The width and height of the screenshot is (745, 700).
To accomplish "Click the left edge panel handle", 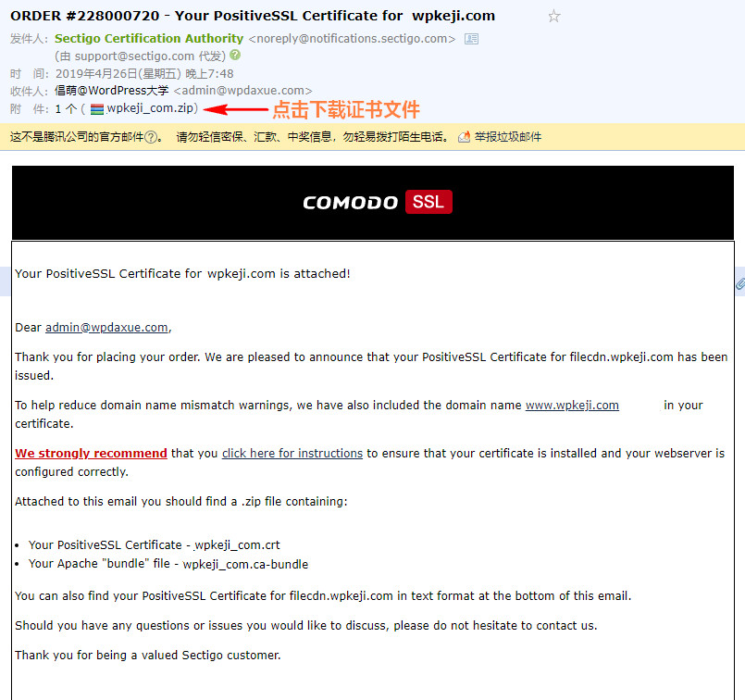I will (5, 281).
